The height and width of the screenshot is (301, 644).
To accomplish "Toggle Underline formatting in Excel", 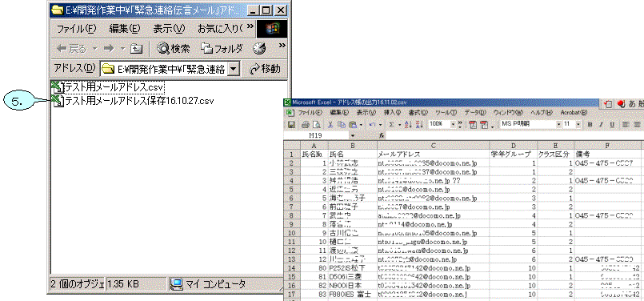I will click(x=612, y=124).
